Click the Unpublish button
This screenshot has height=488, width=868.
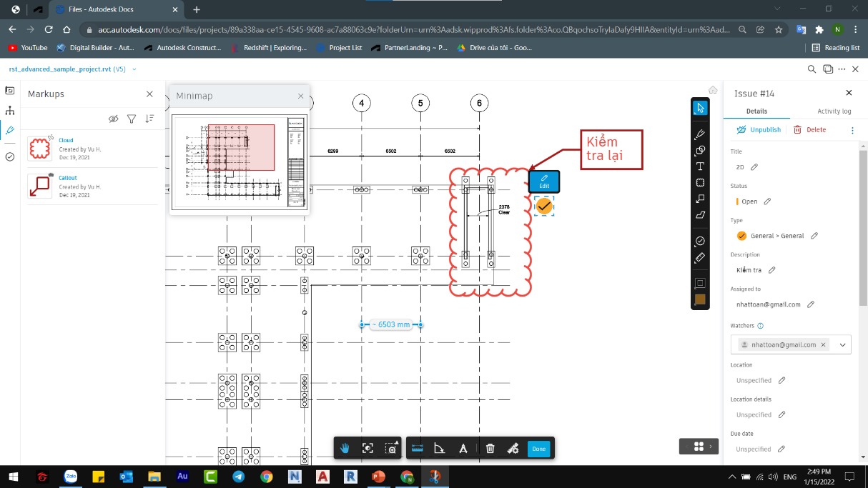759,130
